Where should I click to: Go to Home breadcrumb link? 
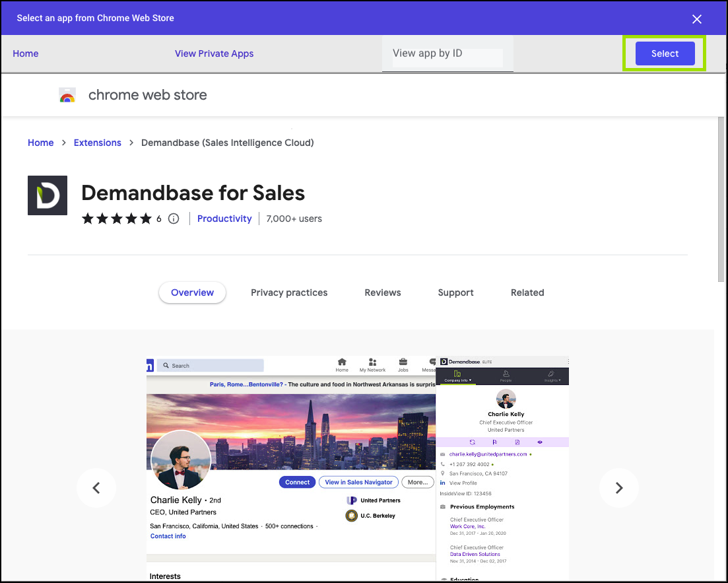pos(40,143)
